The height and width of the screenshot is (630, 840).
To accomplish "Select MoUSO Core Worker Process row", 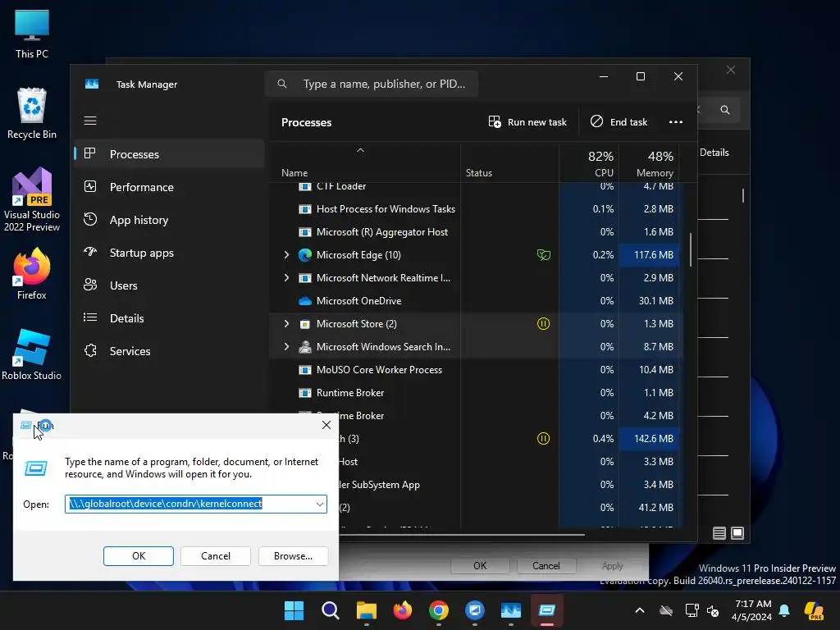I will pyautogui.click(x=477, y=370).
